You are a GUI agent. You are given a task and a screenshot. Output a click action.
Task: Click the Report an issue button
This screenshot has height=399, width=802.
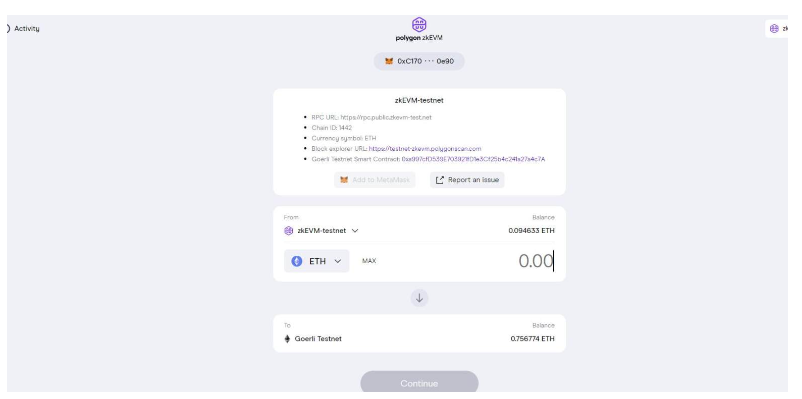point(467,180)
